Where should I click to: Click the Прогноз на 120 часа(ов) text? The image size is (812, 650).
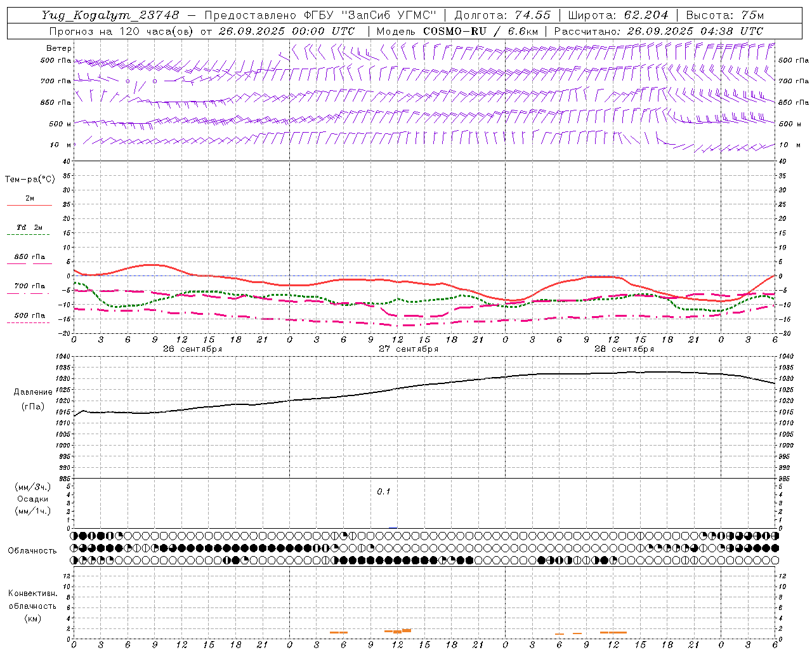pyautogui.click(x=121, y=31)
